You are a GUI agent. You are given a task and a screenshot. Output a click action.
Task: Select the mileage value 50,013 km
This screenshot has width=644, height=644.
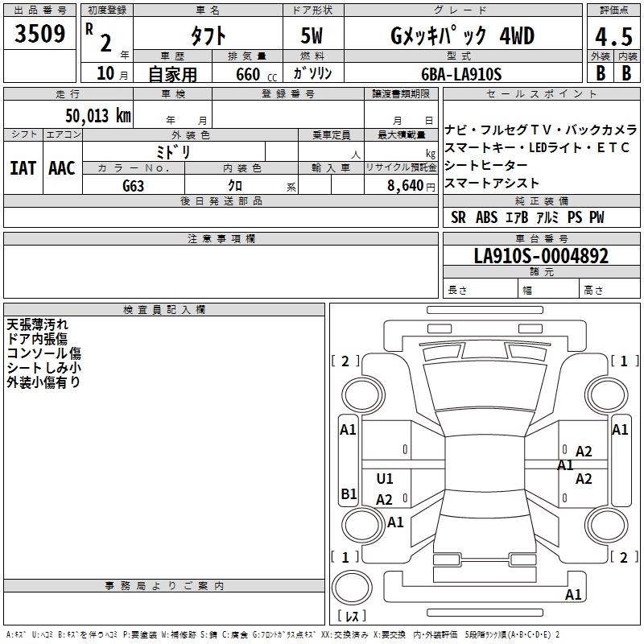click(x=98, y=115)
